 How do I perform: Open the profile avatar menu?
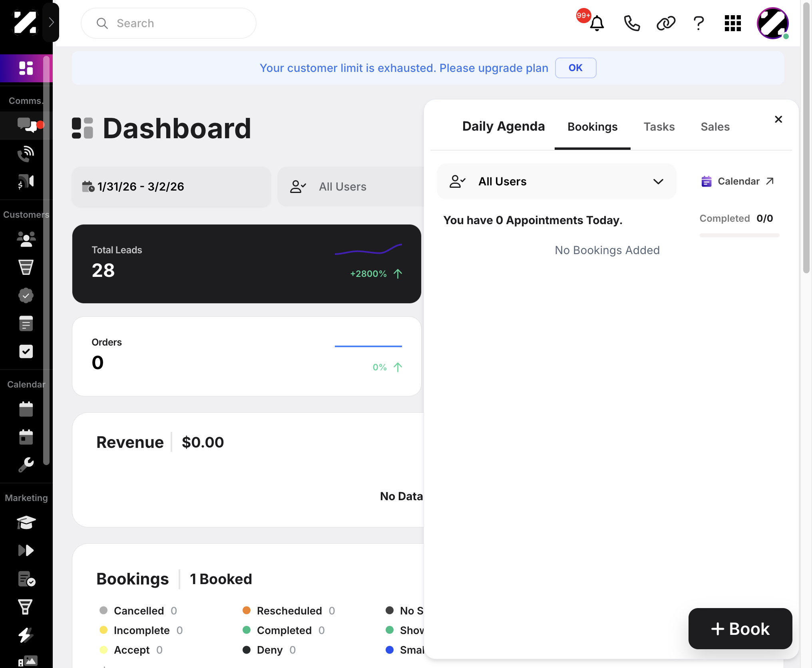point(773,23)
